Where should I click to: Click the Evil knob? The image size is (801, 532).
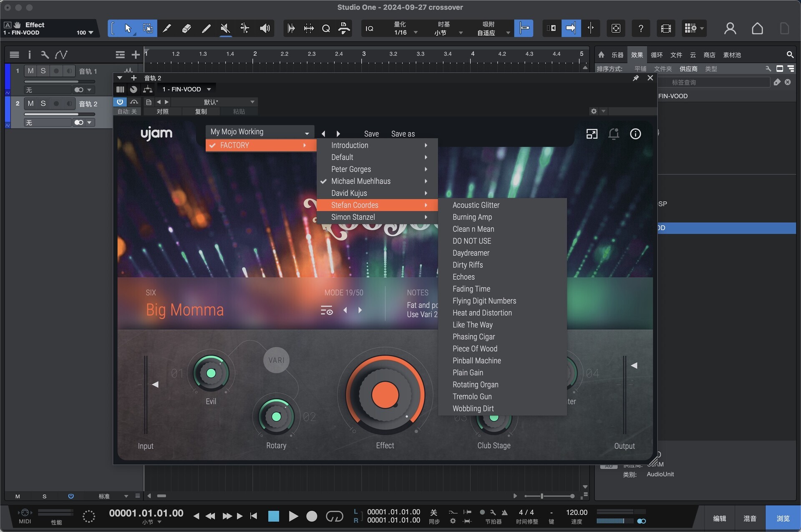(x=211, y=373)
